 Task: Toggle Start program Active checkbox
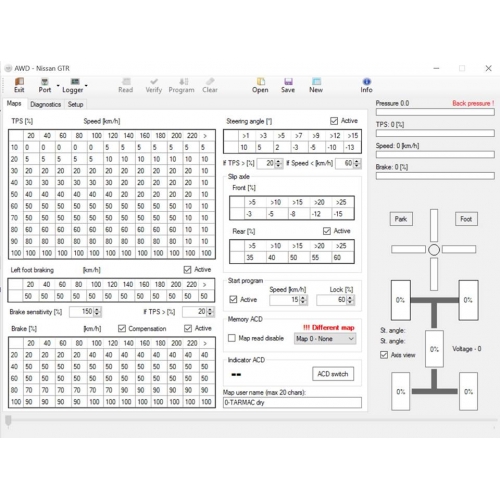[x=233, y=300]
